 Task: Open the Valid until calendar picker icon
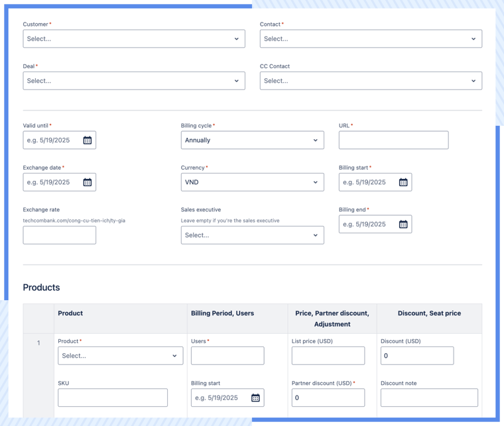(88, 140)
